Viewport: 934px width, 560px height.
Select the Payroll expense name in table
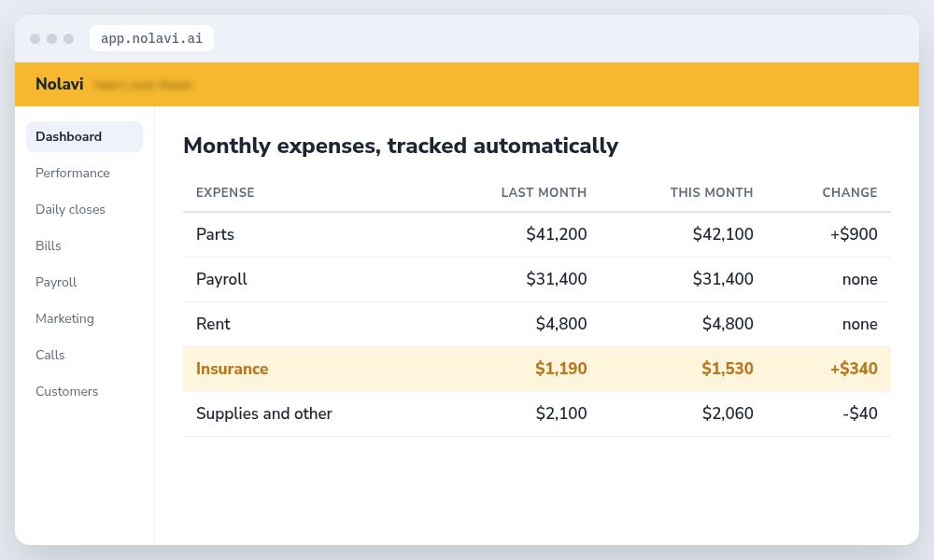click(221, 279)
